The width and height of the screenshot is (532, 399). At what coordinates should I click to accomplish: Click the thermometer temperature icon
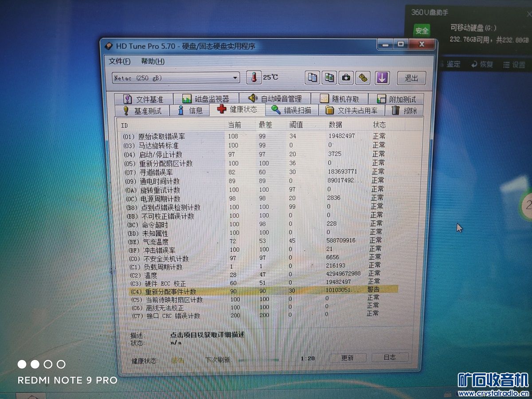click(x=254, y=77)
